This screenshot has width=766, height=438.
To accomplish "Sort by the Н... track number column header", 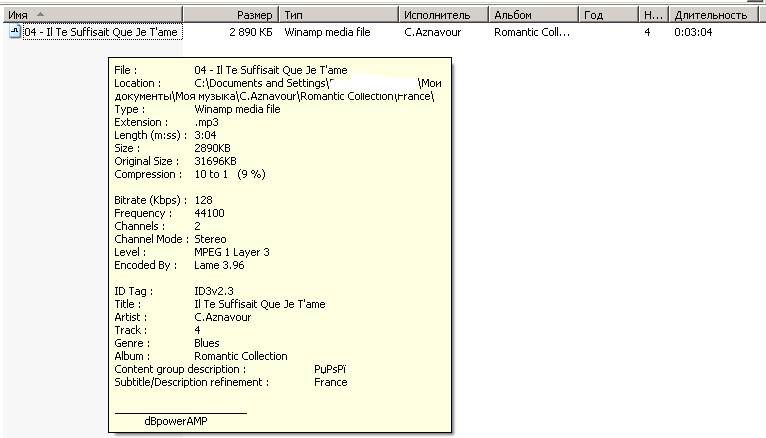I will (x=653, y=15).
